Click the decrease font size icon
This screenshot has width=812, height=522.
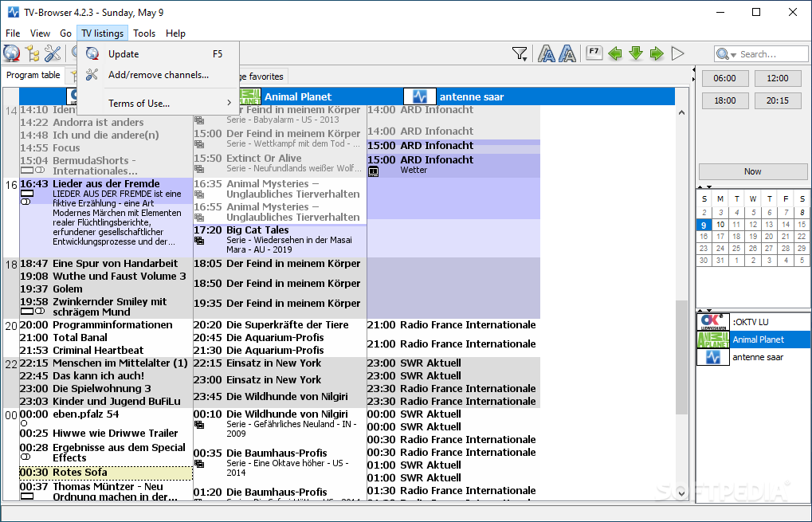[547, 53]
